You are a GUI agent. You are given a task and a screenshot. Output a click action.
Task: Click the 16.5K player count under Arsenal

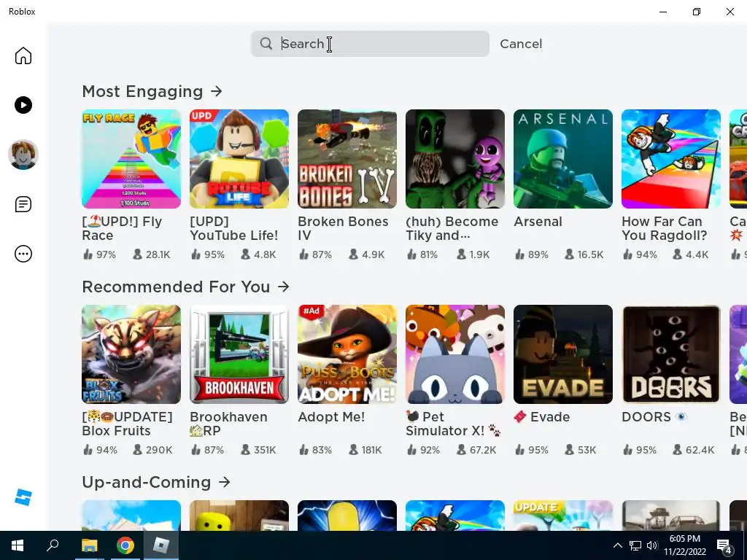click(584, 254)
